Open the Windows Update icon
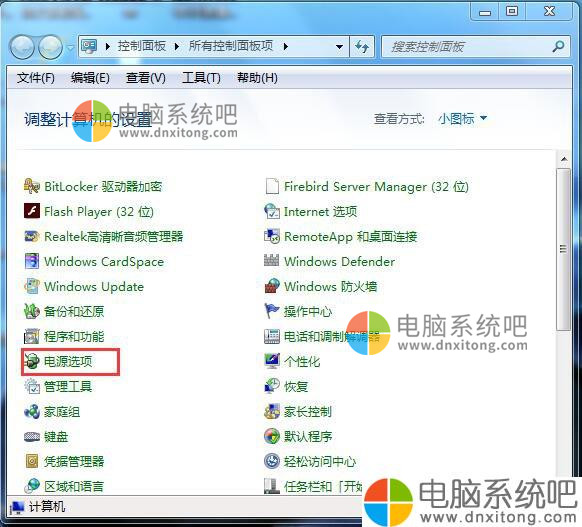This screenshot has height=527, width=582. pos(32,286)
